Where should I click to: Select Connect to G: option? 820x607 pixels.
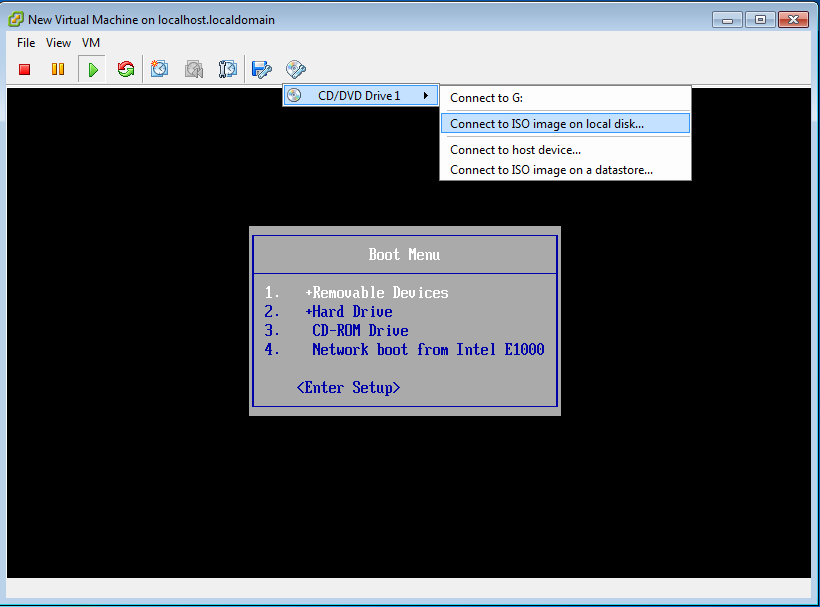565,98
